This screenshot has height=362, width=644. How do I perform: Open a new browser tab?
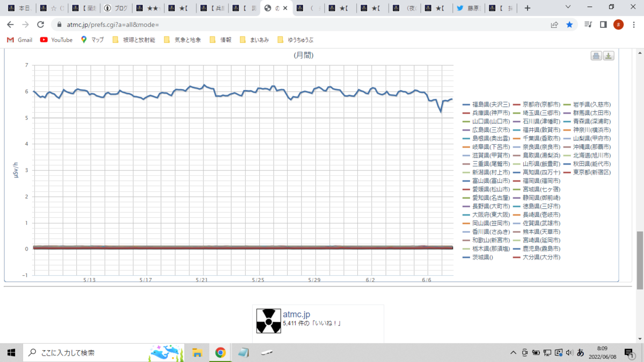click(528, 8)
